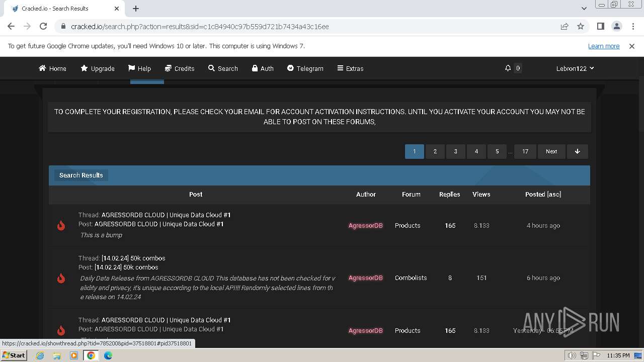Sort by Posted column header
The height and width of the screenshot is (362, 644).
pos(535,194)
